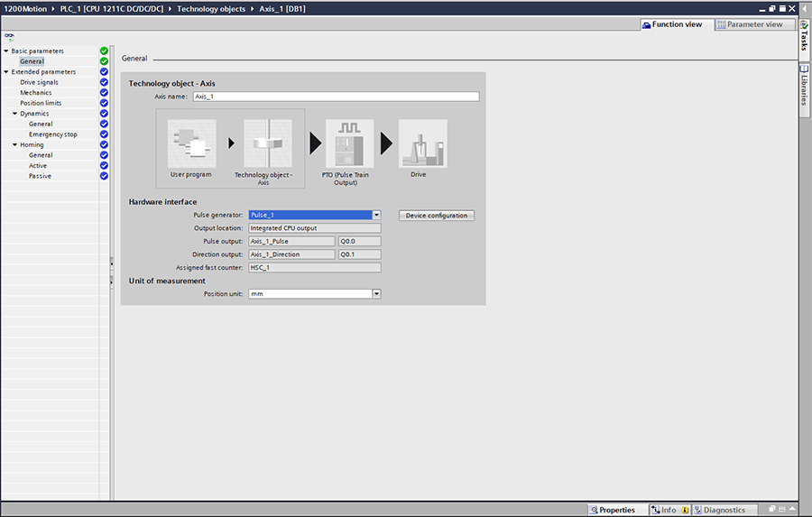This screenshot has height=517, width=812.
Task: Click the User program diagram icon
Action: (x=191, y=143)
